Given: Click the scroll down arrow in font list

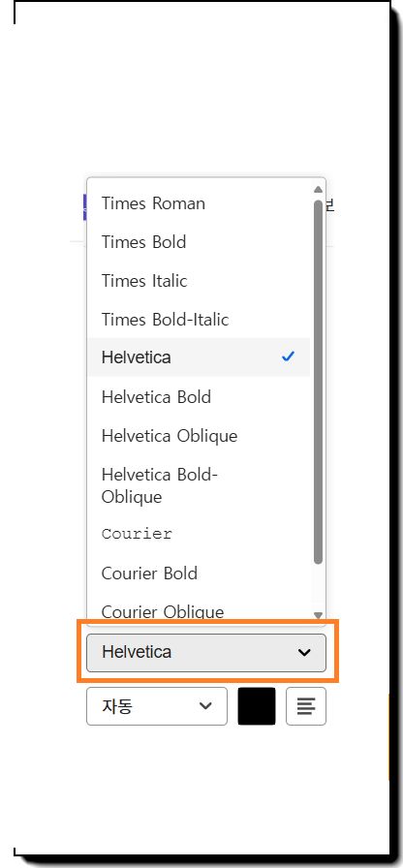Looking at the screenshot, I should coord(318,614).
